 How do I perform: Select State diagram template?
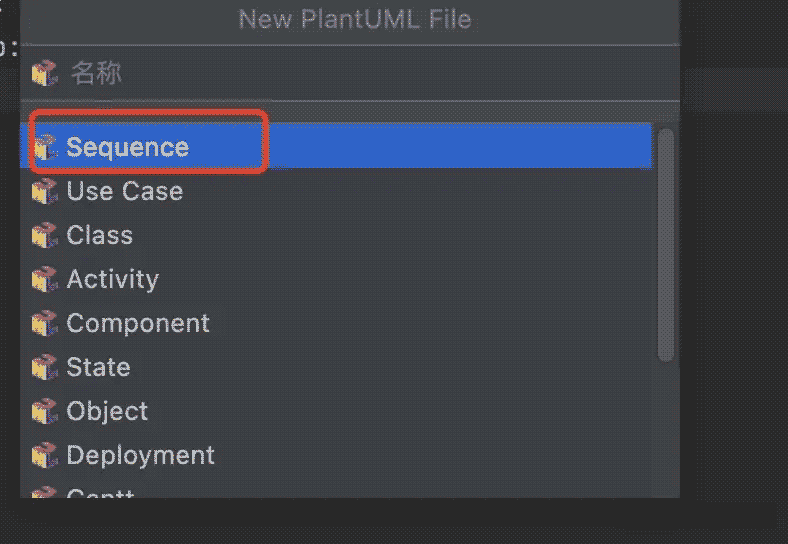(x=98, y=367)
